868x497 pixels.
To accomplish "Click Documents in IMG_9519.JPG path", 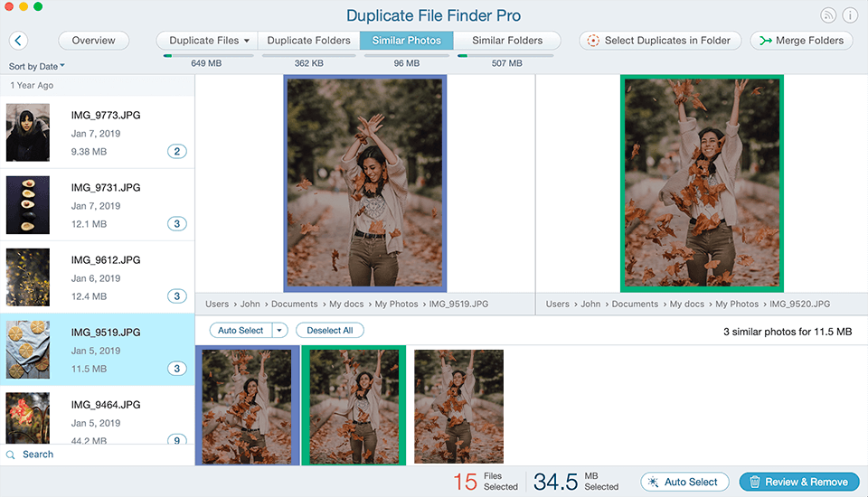I will [x=295, y=304].
